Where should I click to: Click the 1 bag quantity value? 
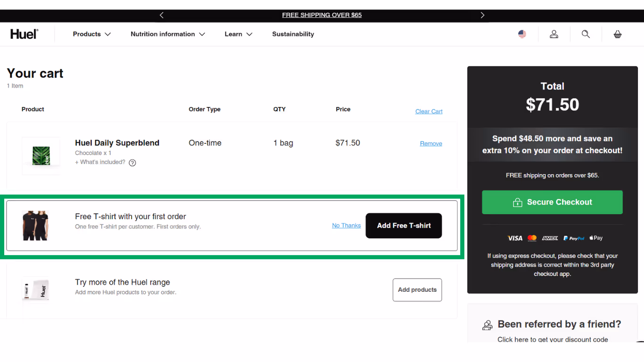283,143
